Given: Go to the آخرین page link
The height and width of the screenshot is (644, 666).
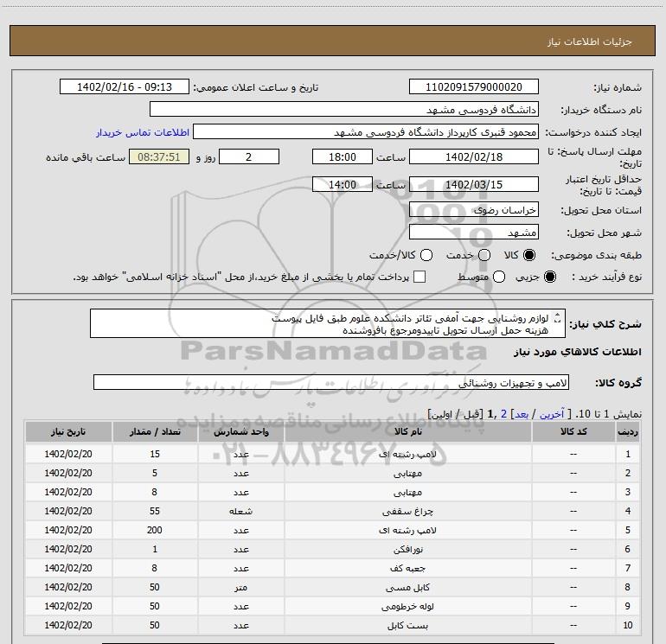Looking at the screenshot, I should click(551, 414).
